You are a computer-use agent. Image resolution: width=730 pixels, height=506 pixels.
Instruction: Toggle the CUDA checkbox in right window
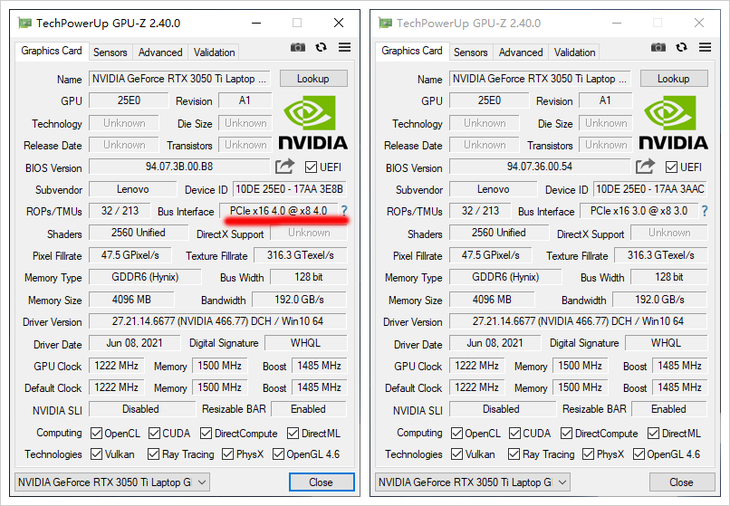[519, 433]
